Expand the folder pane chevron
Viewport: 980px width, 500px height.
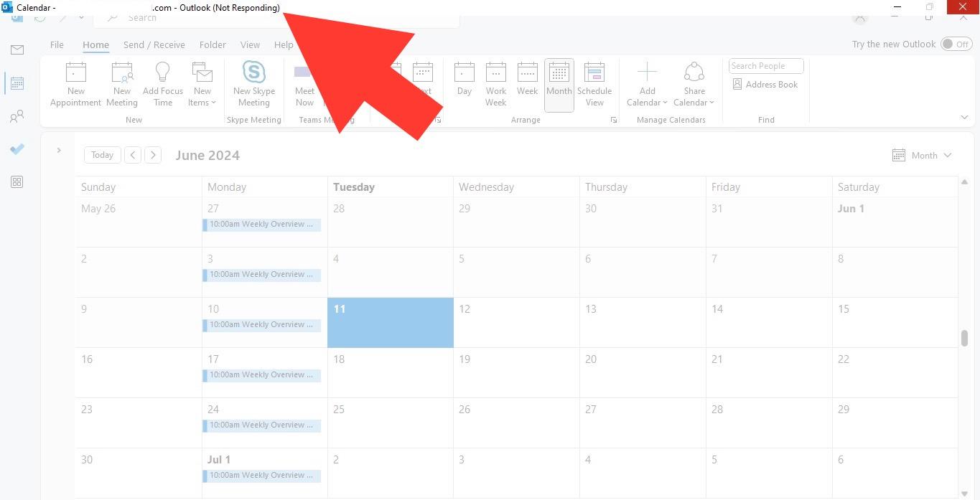pyautogui.click(x=59, y=151)
